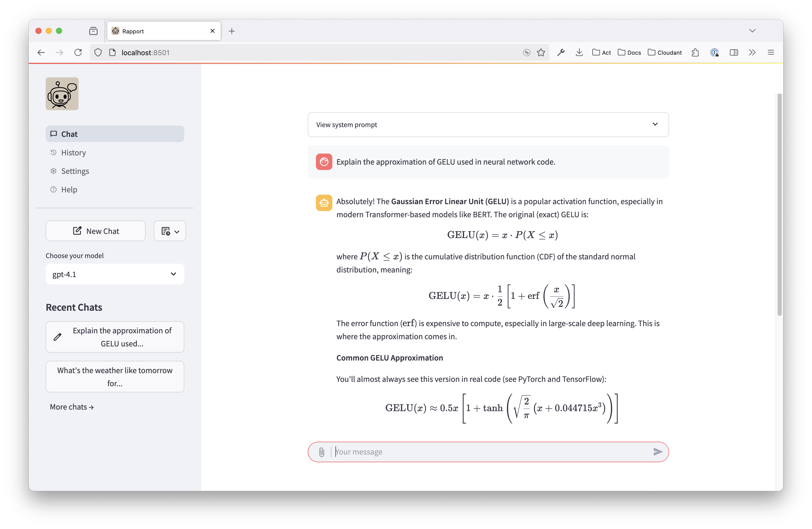Screen dimensions: 812x529
Task: Open a new browser tab
Action: point(232,31)
